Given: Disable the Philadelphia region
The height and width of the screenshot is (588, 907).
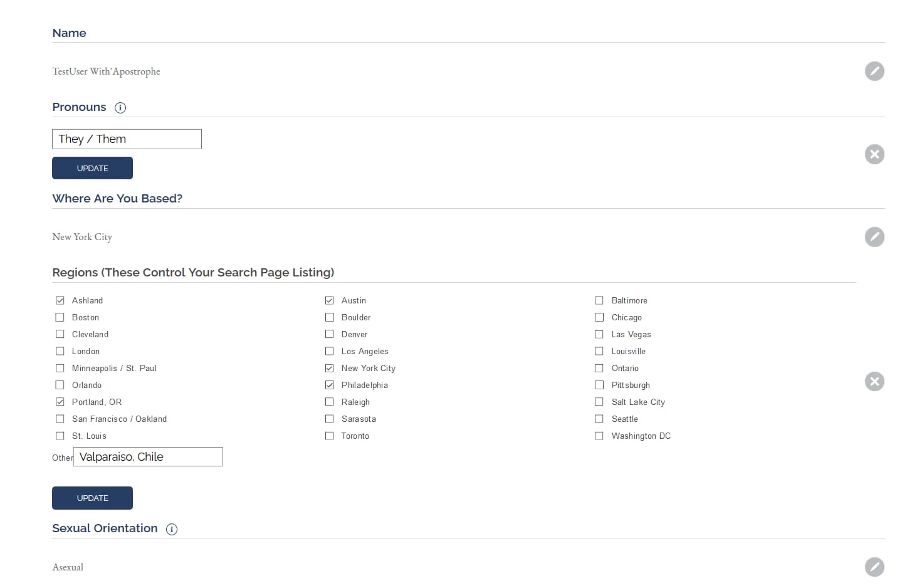Looking at the screenshot, I should (x=329, y=385).
